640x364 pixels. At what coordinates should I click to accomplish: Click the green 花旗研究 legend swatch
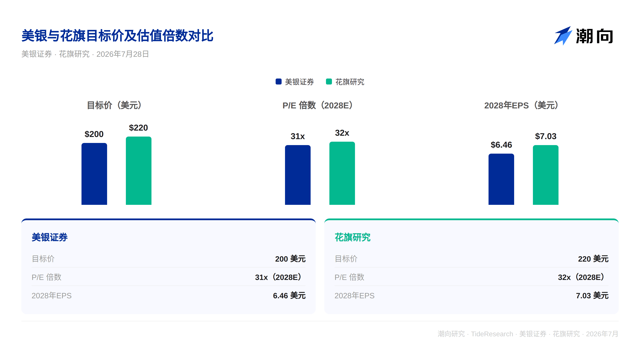[x=329, y=82]
